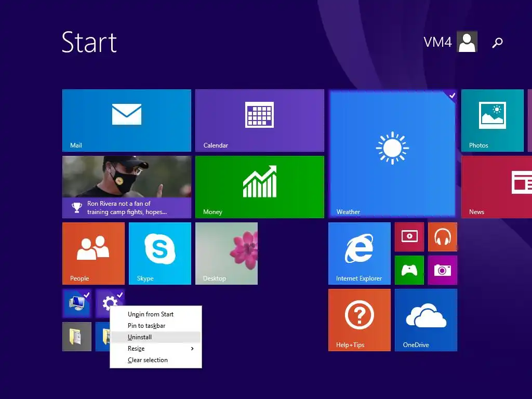Deselect the selected This PC tile
This screenshot has height=399, width=532.
coord(77,303)
